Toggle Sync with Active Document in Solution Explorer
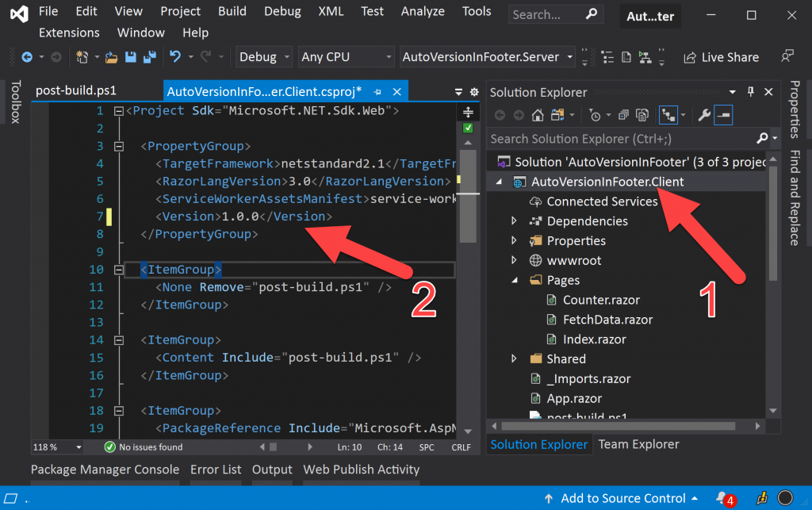Screen dimensions: 812x510 click(x=668, y=115)
